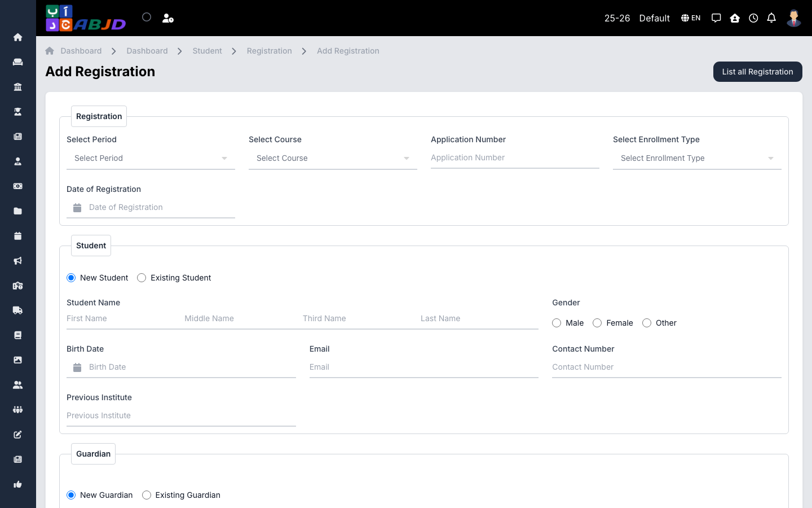Click the calendar icon in sidebar
The width and height of the screenshot is (812, 508).
[17, 236]
